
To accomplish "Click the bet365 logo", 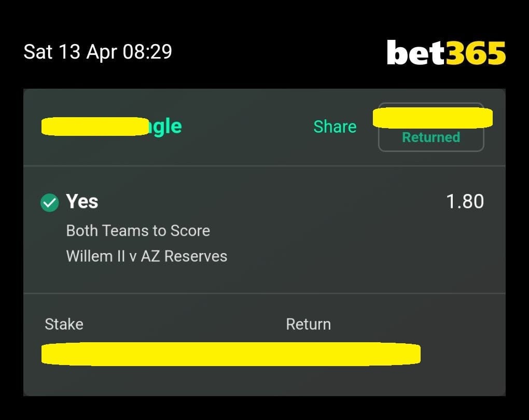I will coord(446,52).
